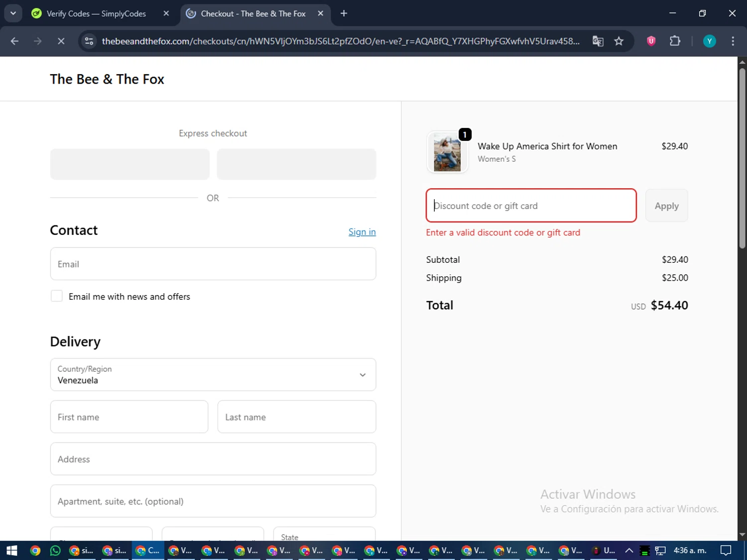Open the red shield extension icon
This screenshot has height=560, width=747.
pyautogui.click(x=651, y=41)
